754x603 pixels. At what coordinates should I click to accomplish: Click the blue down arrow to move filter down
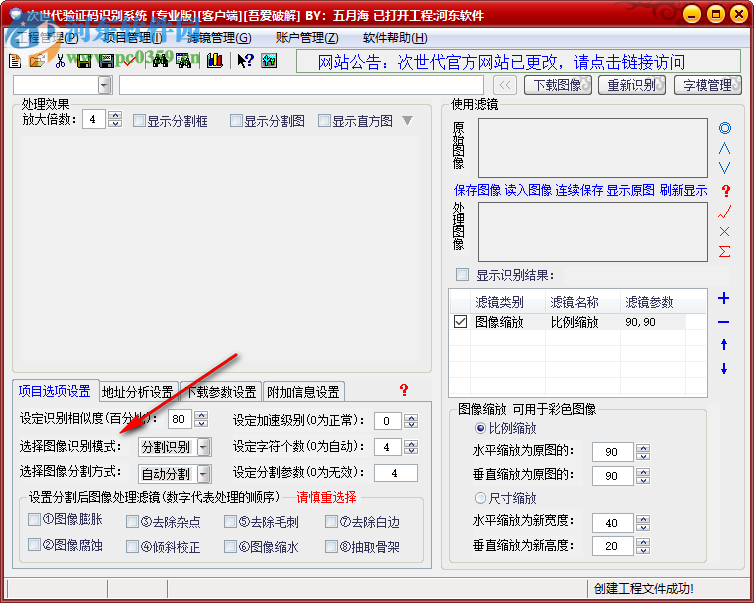tap(724, 369)
